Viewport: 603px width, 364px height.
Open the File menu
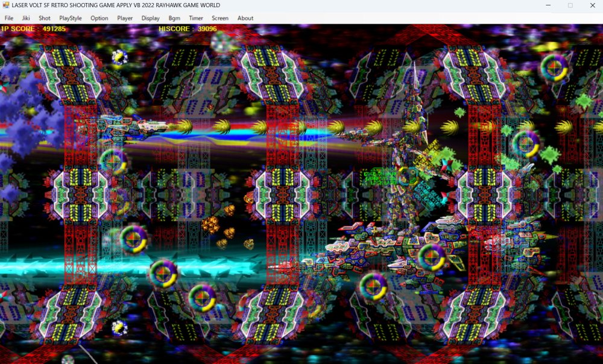9,18
